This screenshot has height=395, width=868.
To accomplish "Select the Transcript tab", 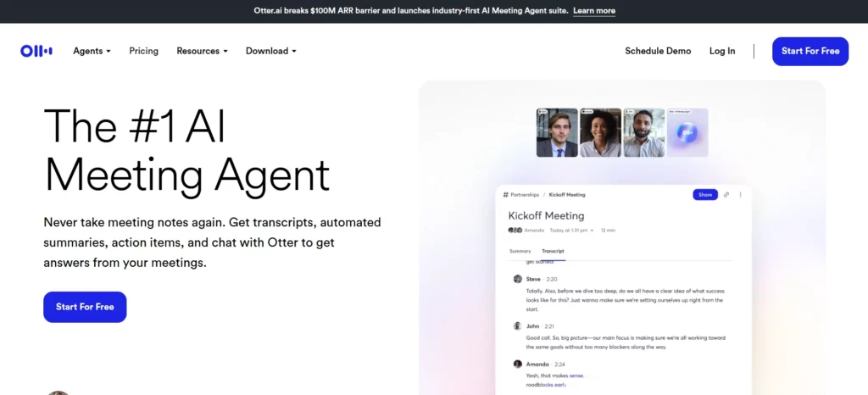I will 553,252.
